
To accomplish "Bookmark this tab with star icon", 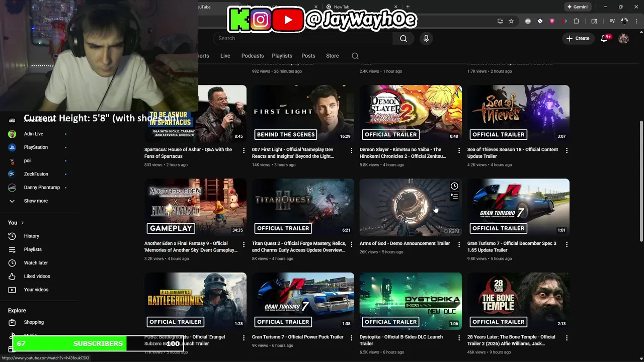I will [511, 21].
